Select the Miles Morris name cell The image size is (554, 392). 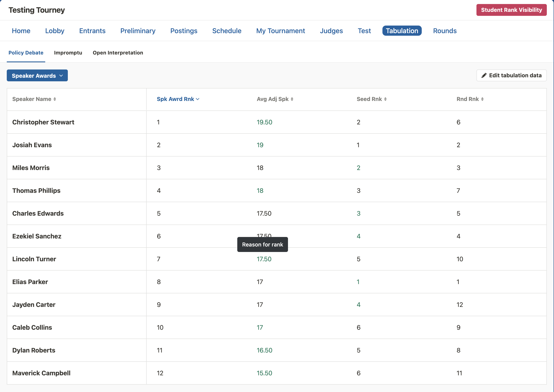pos(76,168)
